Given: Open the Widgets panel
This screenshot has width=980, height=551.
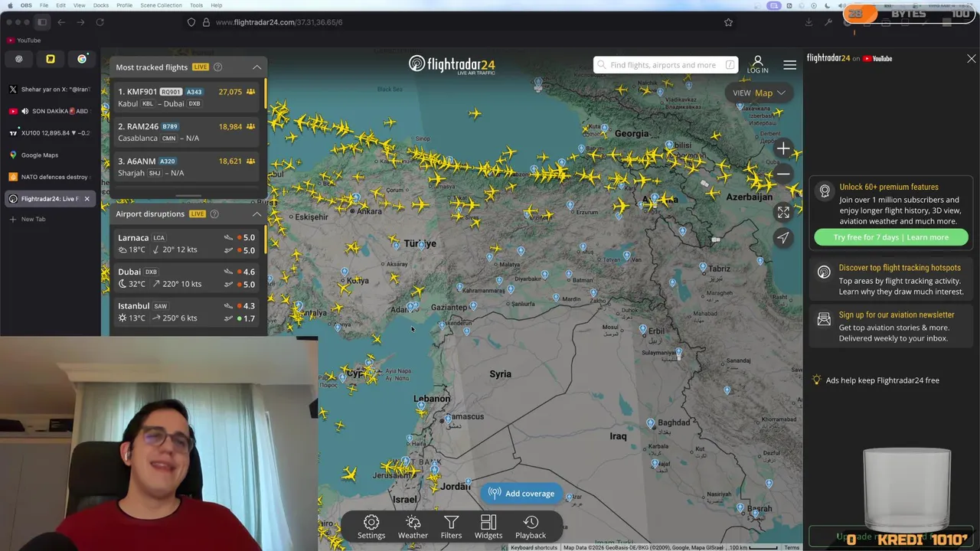Looking at the screenshot, I should [x=488, y=527].
